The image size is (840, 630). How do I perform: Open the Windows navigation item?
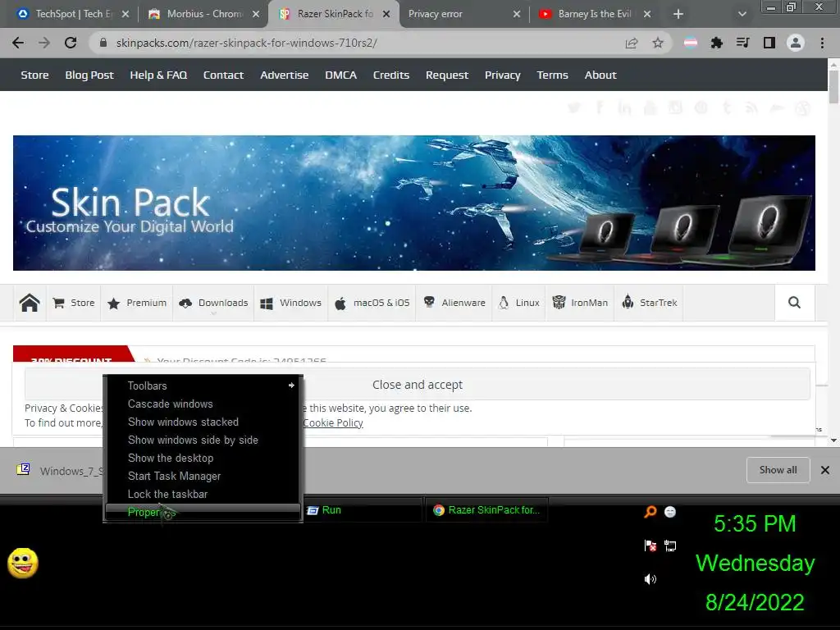(291, 303)
